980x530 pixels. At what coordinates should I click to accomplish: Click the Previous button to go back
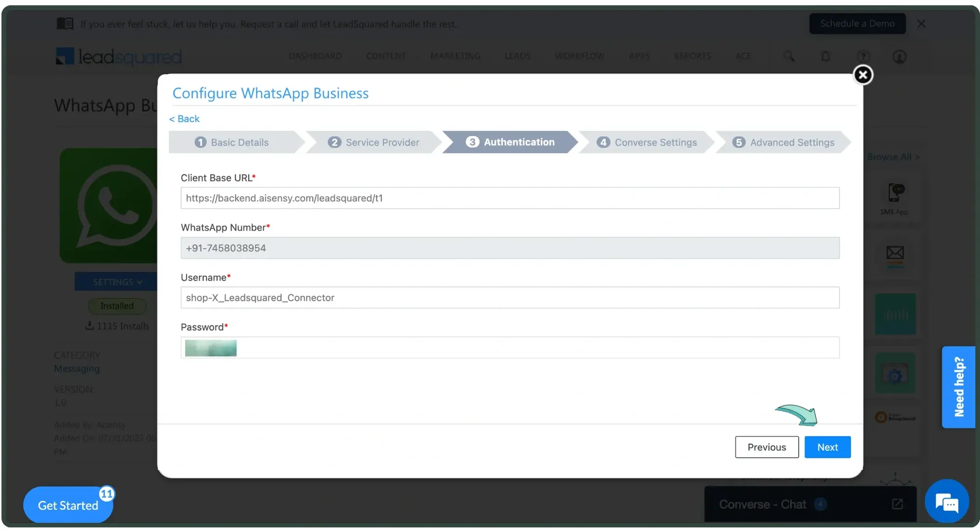point(766,447)
